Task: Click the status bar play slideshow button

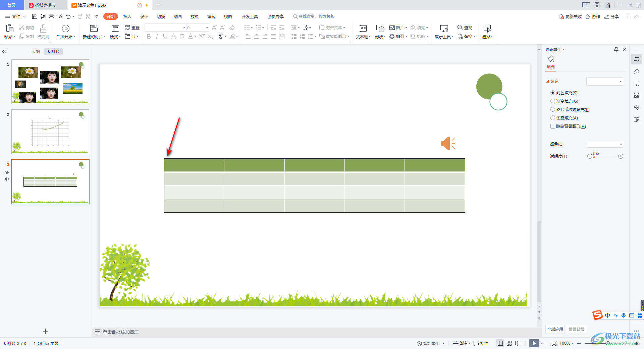Action: pyautogui.click(x=534, y=343)
